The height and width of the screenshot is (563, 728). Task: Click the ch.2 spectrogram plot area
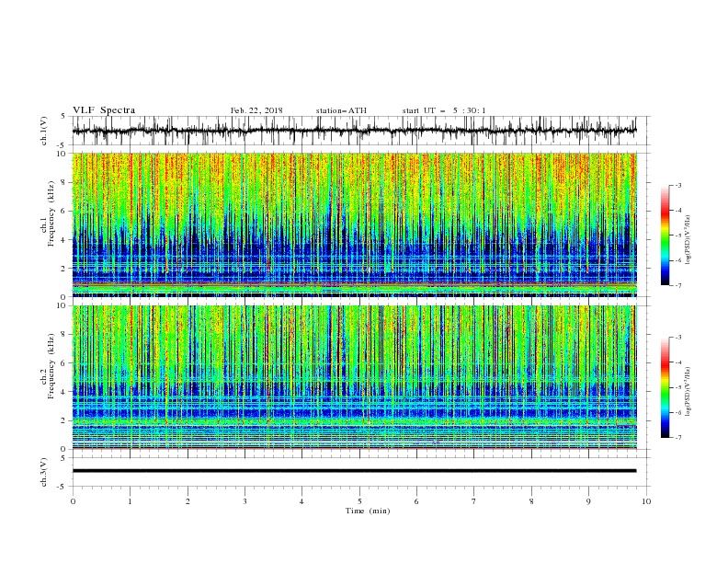[x=354, y=377]
